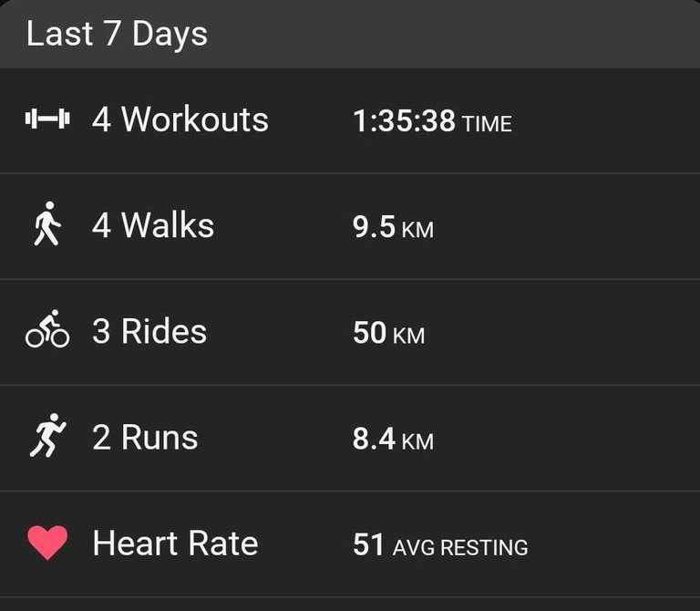The height and width of the screenshot is (611, 700).
Task: Tap the pink heart icon
Action: 47,543
